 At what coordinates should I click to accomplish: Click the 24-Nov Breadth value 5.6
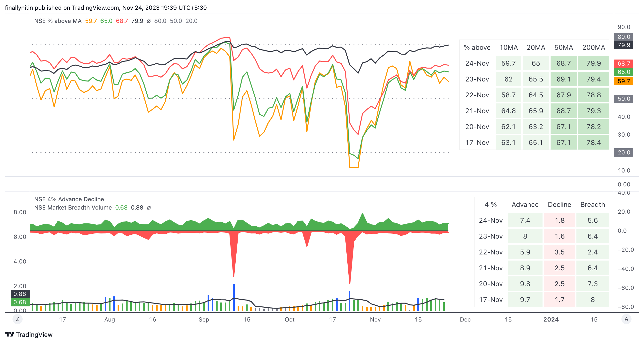593,220
